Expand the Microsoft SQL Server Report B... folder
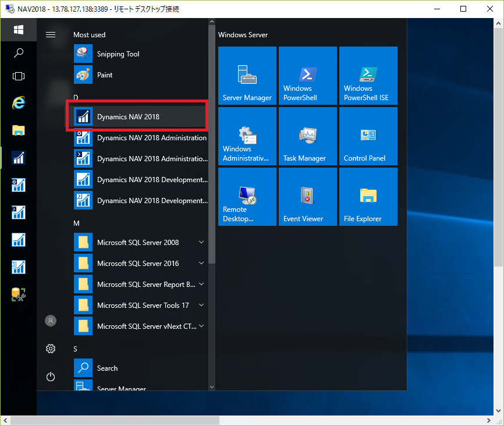504x426 pixels. pyautogui.click(x=141, y=284)
